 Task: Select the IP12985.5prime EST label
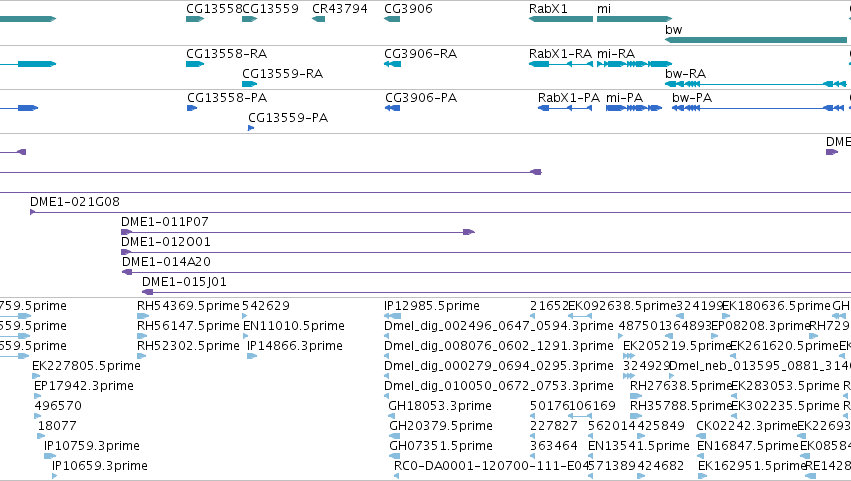(432, 306)
